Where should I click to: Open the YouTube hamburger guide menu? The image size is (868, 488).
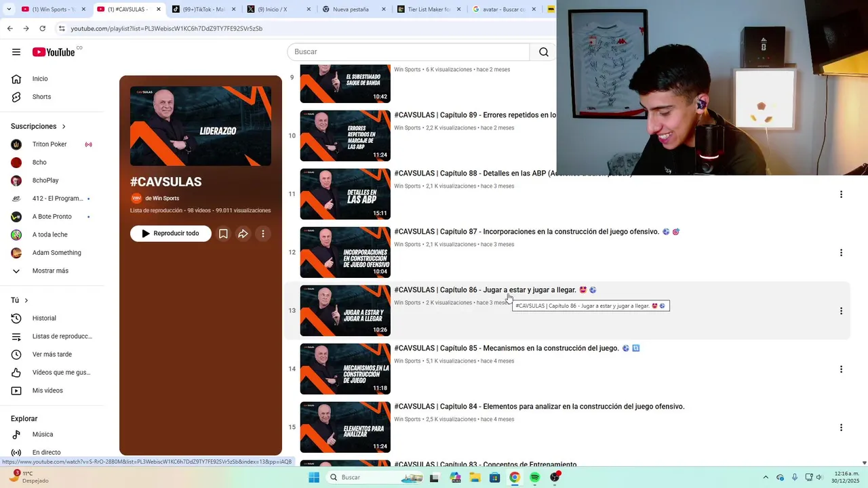pos(16,52)
